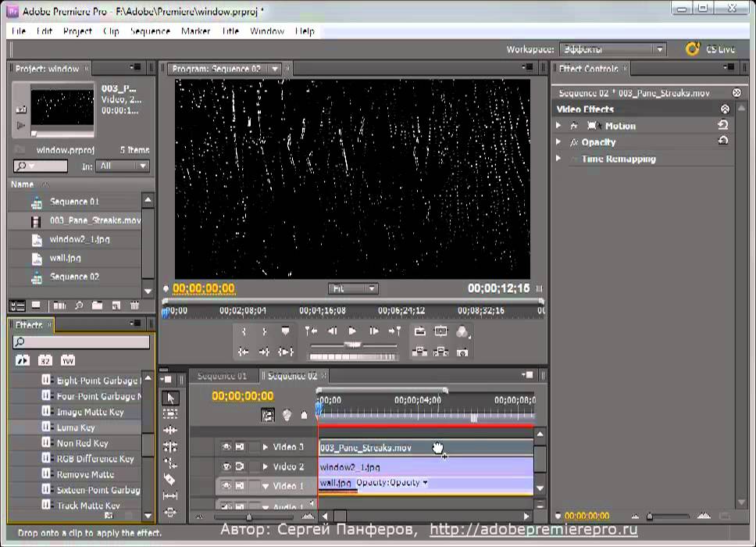
Task: Open the Marker menu
Action: (196, 31)
